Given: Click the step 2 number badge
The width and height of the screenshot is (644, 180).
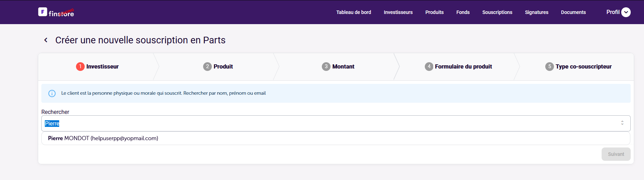Looking at the screenshot, I should pyautogui.click(x=207, y=66).
